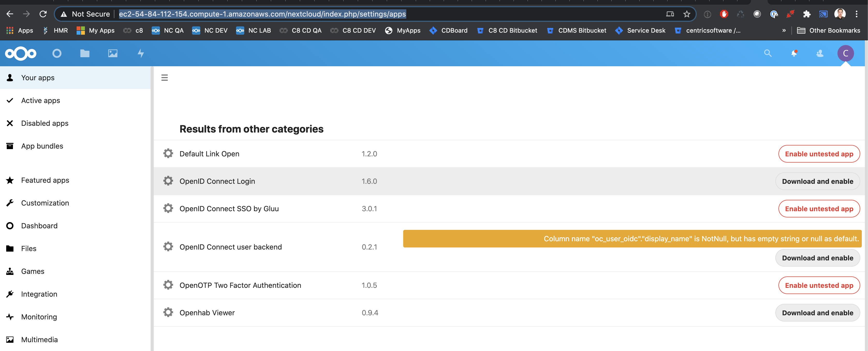
Task: Open the Photos app icon
Action: point(113,53)
